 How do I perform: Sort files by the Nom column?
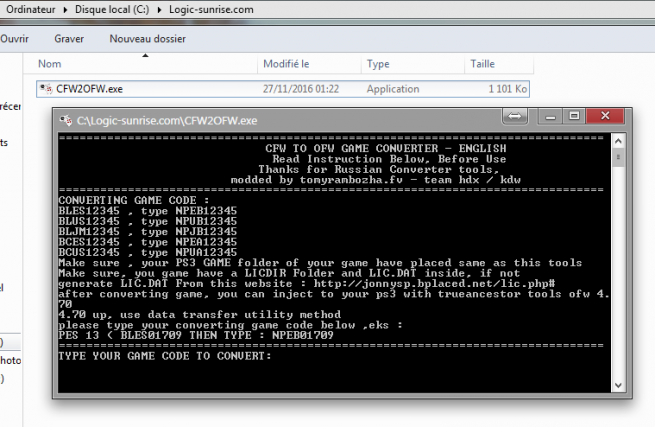coord(50,64)
